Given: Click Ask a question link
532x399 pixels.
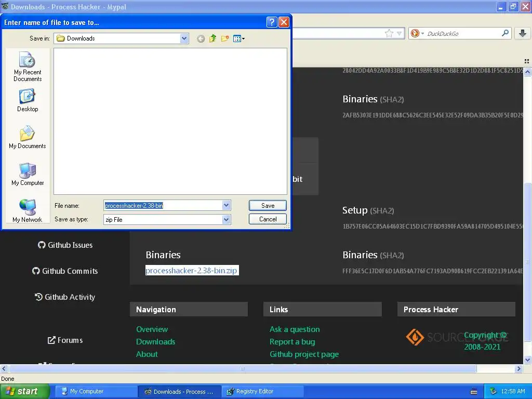Looking at the screenshot, I should point(295,329).
